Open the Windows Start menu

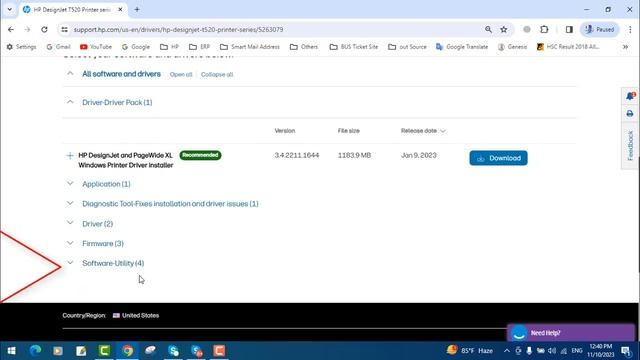pos(11,351)
